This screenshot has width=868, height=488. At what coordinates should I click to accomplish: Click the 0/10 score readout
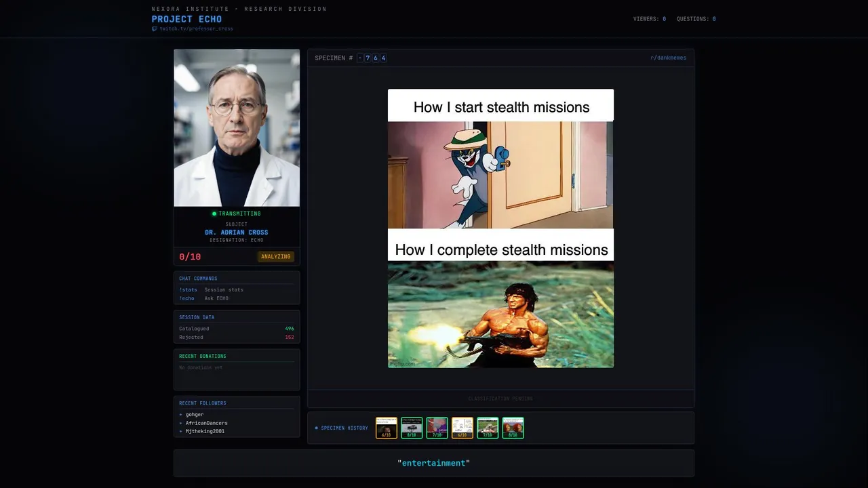(190, 257)
